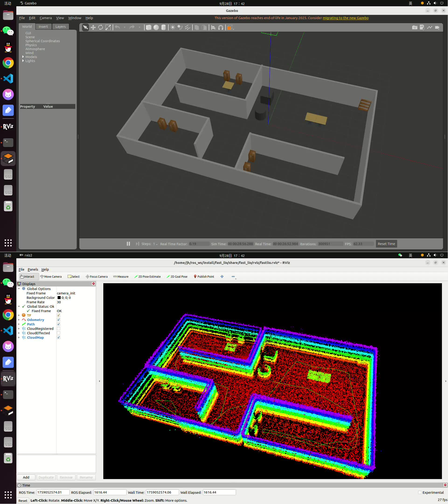448x504 pixels.
Task: Click the Add button in RViz Displays
Action: tap(26, 477)
